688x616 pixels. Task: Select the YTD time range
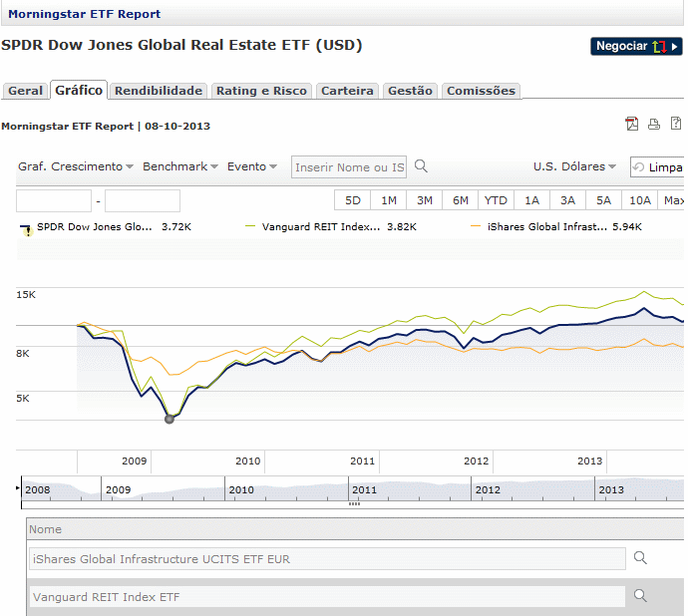pyautogui.click(x=496, y=200)
